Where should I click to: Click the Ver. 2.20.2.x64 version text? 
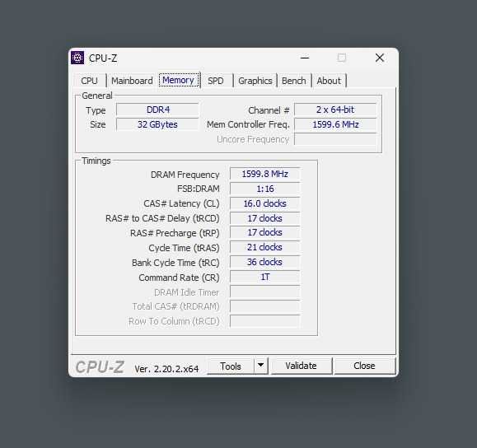pyautogui.click(x=166, y=369)
